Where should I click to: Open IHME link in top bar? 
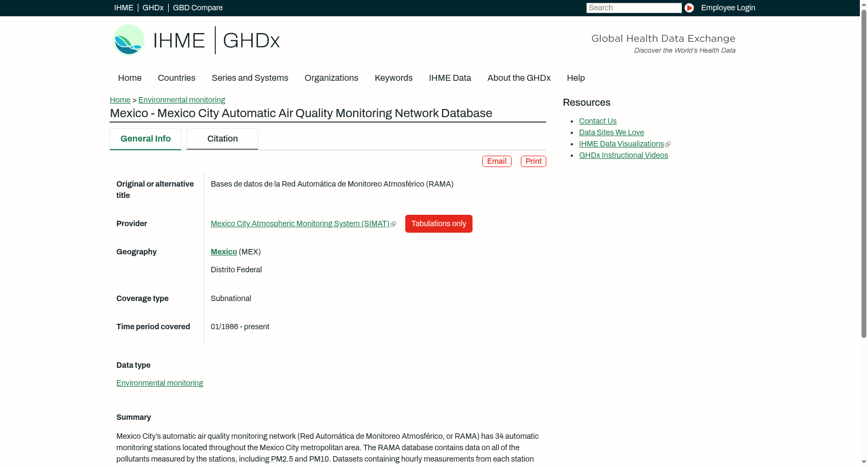click(124, 8)
